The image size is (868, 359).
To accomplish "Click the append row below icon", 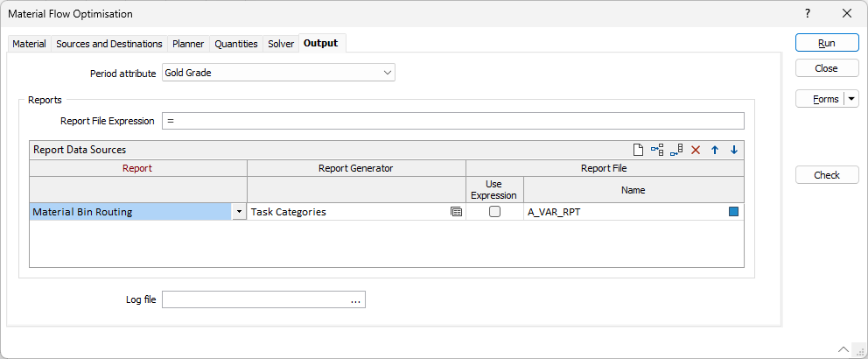I will pos(676,150).
